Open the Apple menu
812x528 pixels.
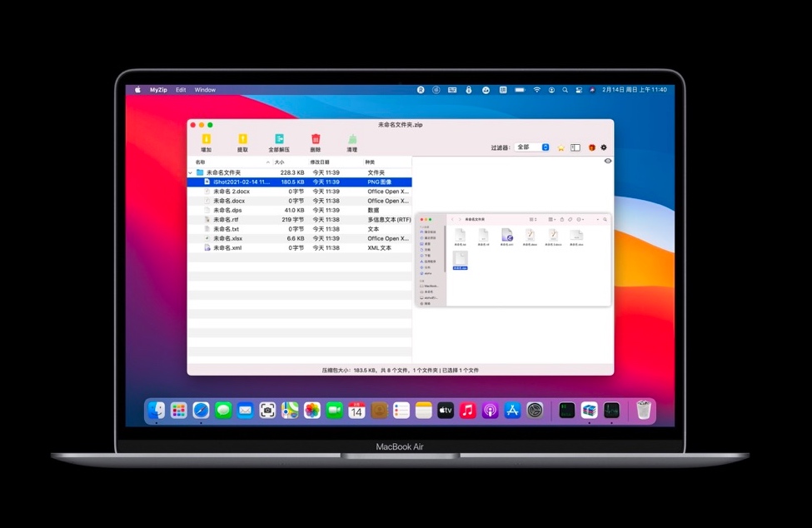tap(137, 90)
